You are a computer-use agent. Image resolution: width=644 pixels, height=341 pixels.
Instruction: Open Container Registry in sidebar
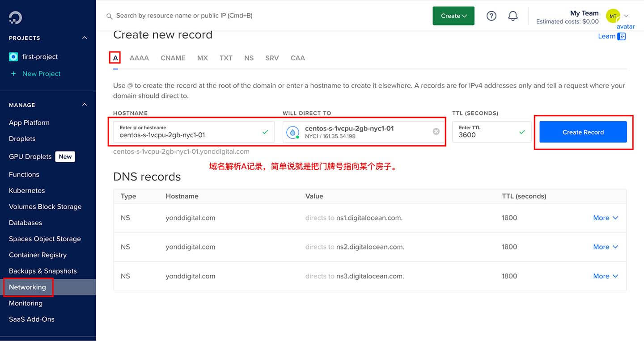(x=38, y=255)
